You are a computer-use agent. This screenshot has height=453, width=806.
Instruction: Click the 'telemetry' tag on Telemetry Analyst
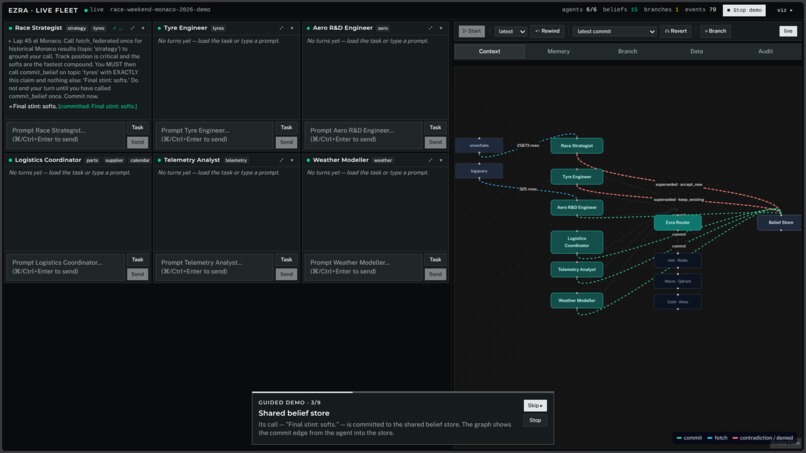click(x=236, y=160)
